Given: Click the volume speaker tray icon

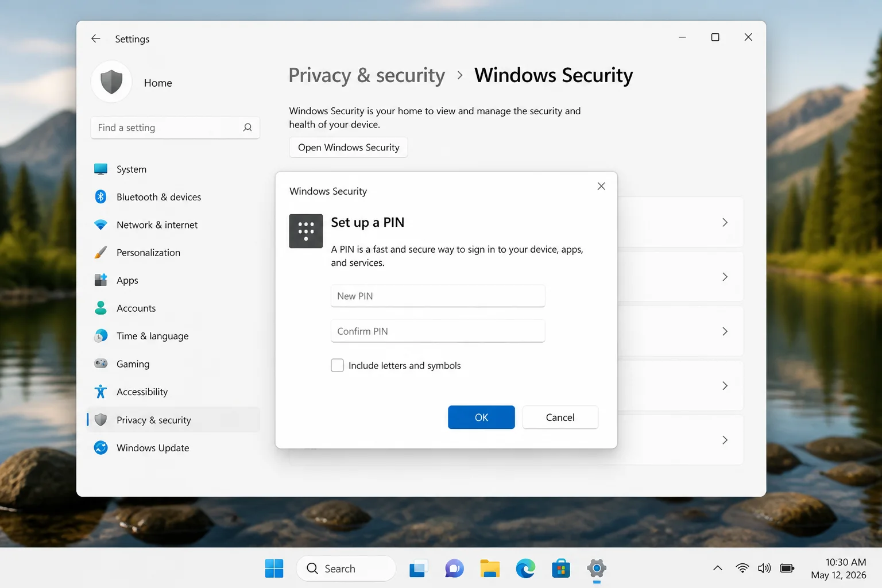Looking at the screenshot, I should tap(764, 568).
